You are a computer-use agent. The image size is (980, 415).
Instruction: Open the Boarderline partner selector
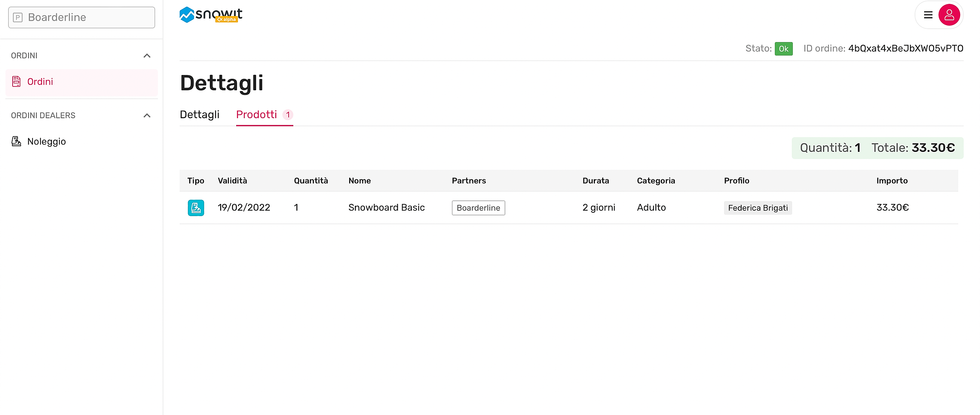coord(82,18)
